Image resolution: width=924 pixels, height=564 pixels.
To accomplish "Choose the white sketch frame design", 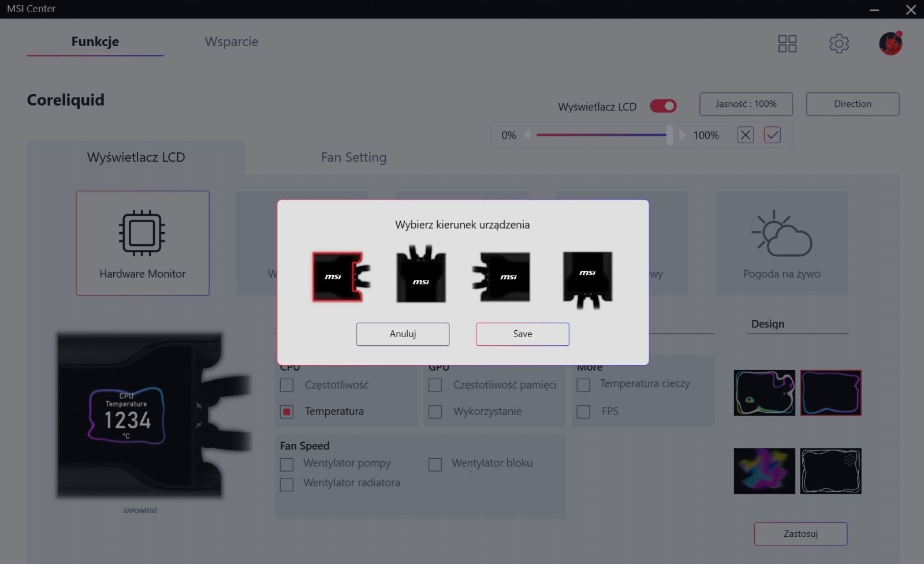I will tap(830, 471).
